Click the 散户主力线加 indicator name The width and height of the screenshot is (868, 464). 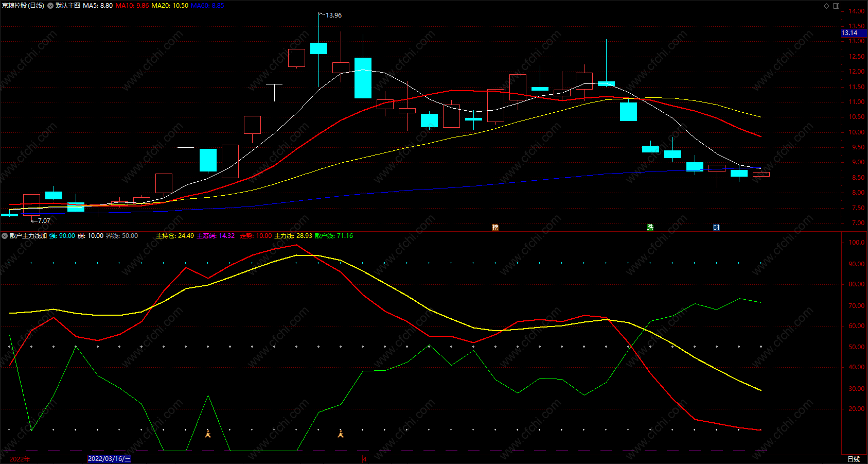coord(28,236)
